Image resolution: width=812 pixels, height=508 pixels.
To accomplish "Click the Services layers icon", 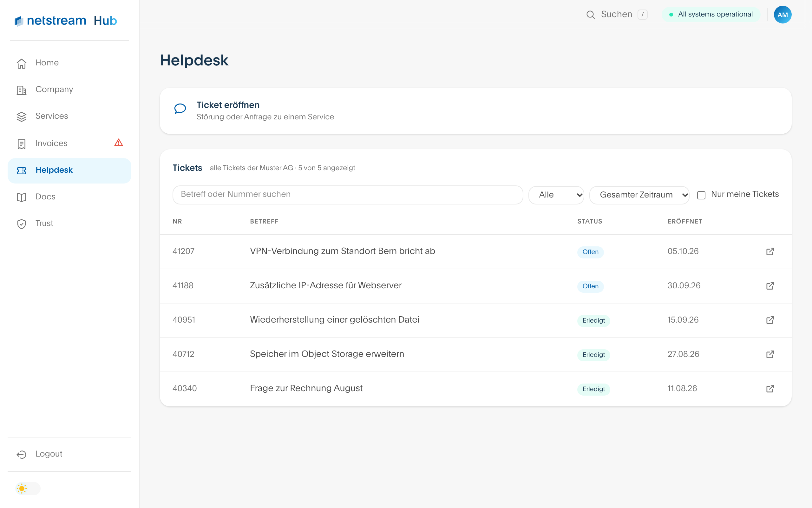I will click(22, 117).
